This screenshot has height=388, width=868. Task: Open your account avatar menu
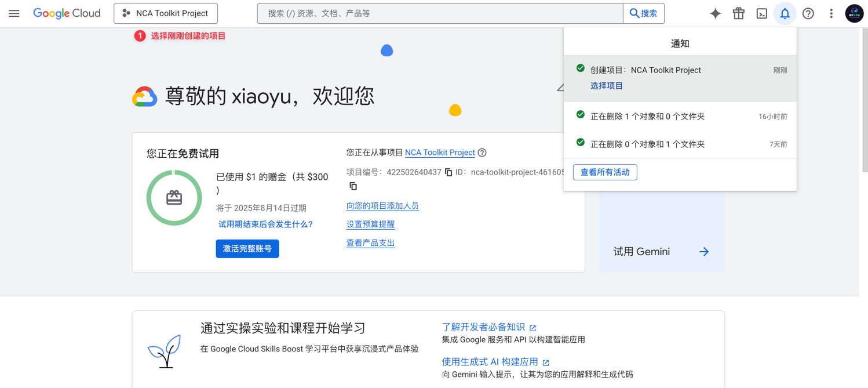click(854, 13)
